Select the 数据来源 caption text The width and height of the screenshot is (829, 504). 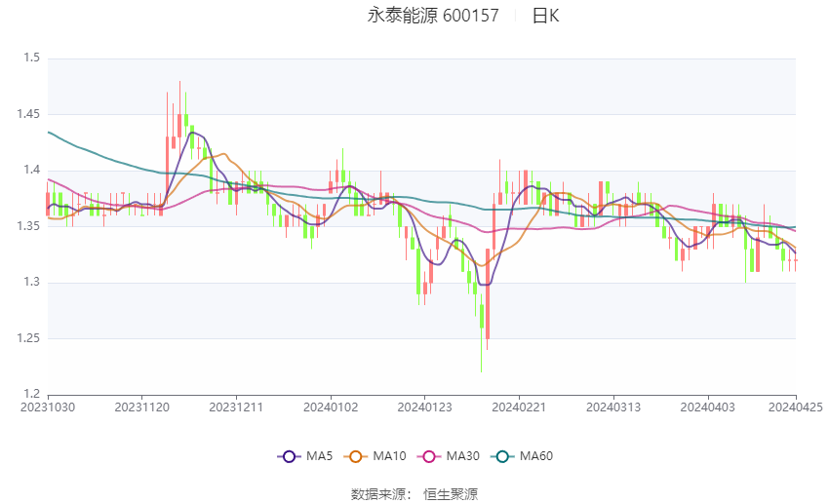(x=378, y=494)
